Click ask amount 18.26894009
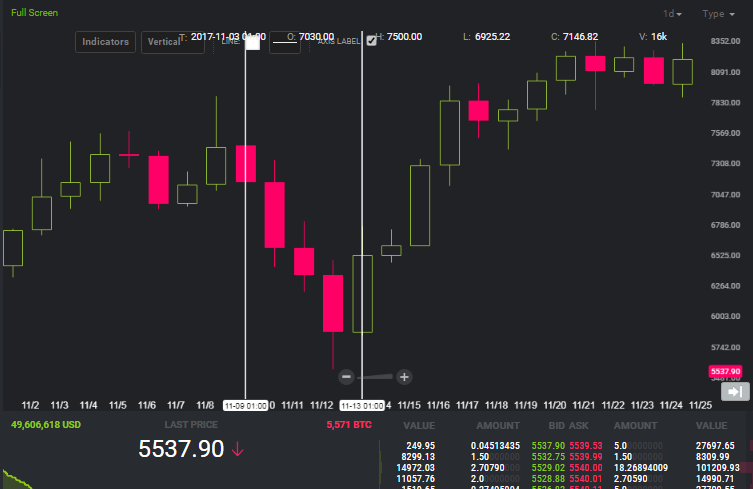The image size is (753, 489). click(x=641, y=468)
